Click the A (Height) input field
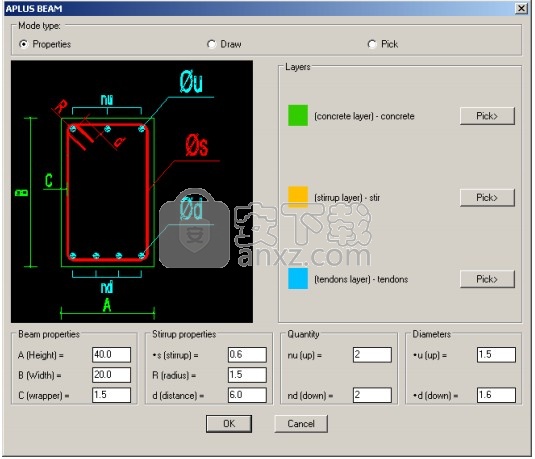 [x=111, y=355]
